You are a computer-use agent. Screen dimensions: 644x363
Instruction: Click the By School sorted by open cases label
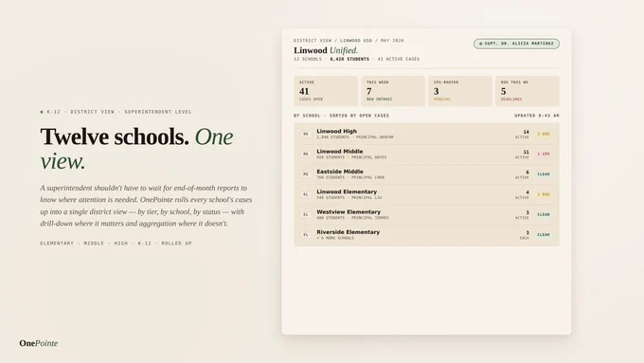point(341,116)
